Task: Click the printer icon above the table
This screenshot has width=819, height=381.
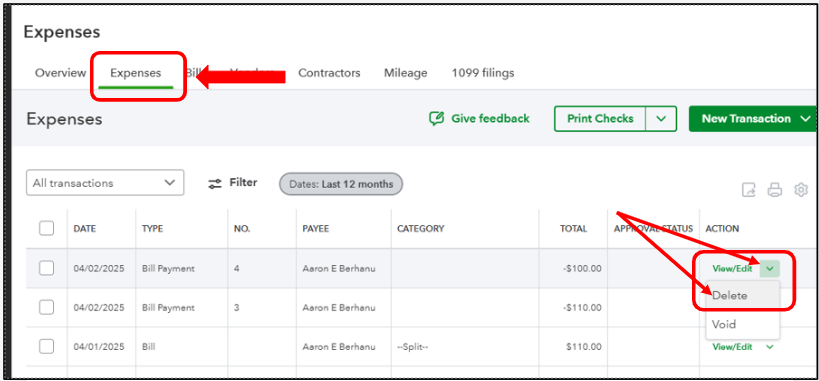Action: click(775, 190)
